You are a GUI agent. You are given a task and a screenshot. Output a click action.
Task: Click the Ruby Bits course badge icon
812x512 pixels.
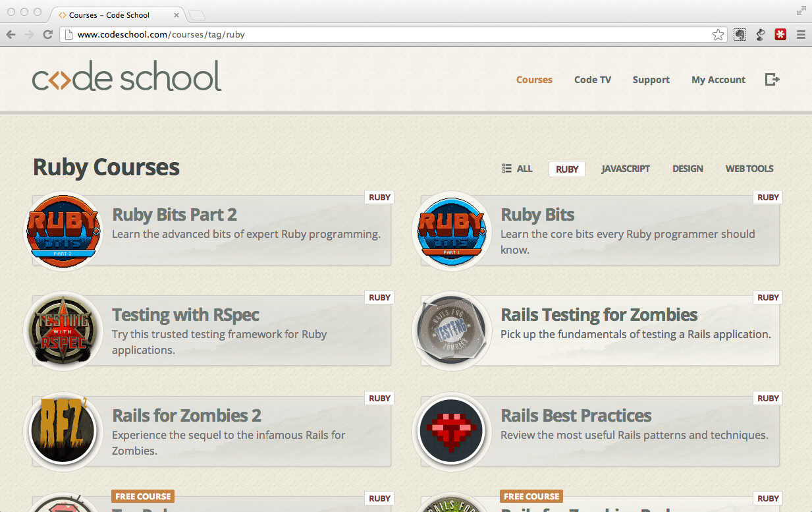452,231
